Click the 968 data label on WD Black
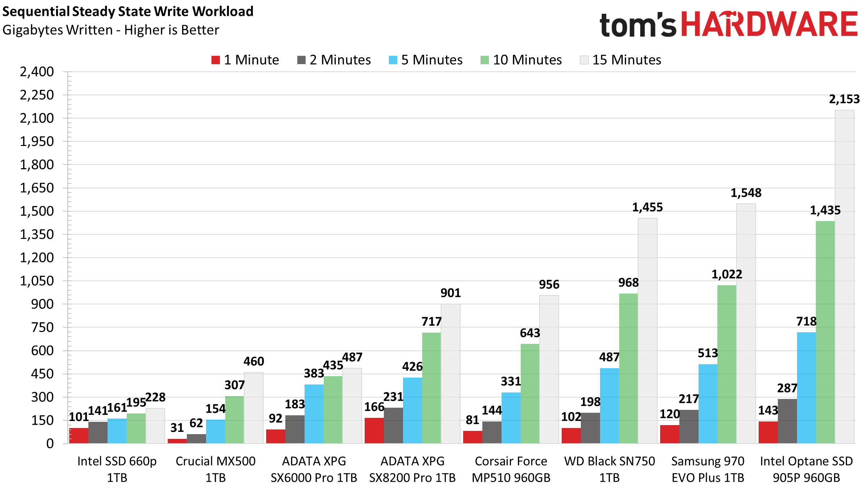This screenshot has width=868, height=503. tap(628, 283)
